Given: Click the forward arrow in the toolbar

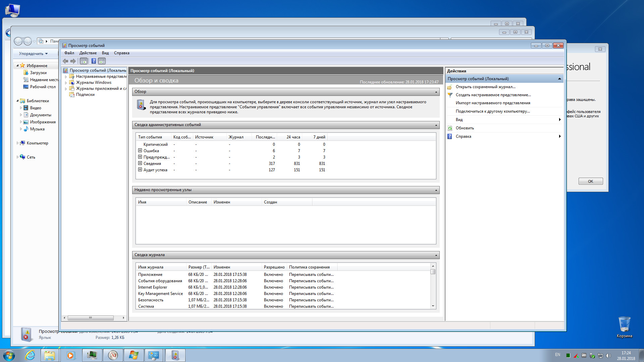Looking at the screenshot, I should [73, 61].
